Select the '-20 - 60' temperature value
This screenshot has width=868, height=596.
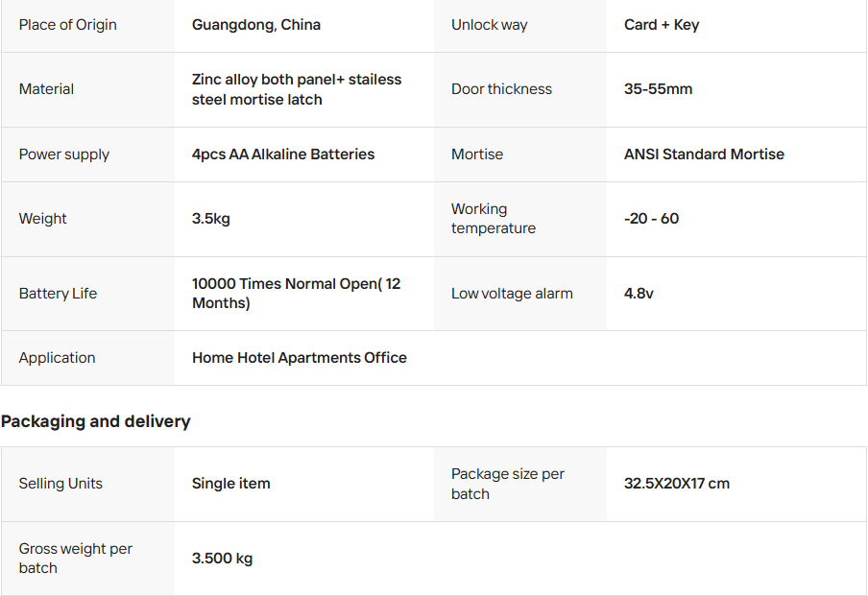point(651,219)
